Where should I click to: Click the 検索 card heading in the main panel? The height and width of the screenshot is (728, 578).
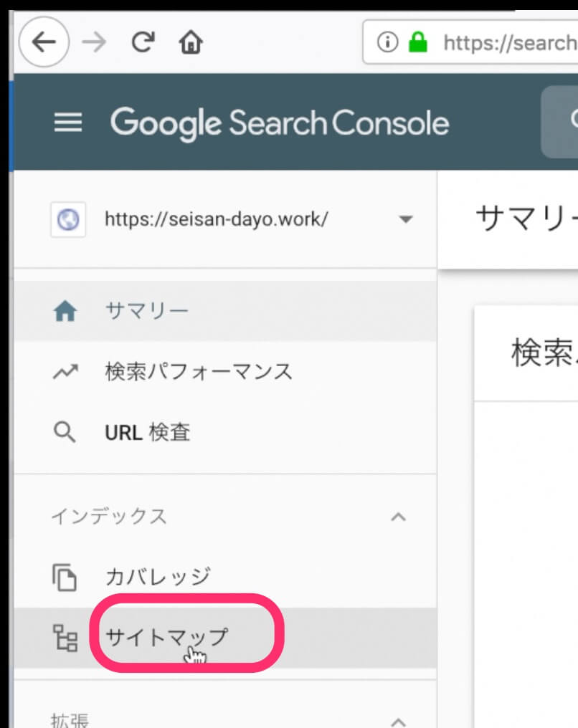coord(543,353)
